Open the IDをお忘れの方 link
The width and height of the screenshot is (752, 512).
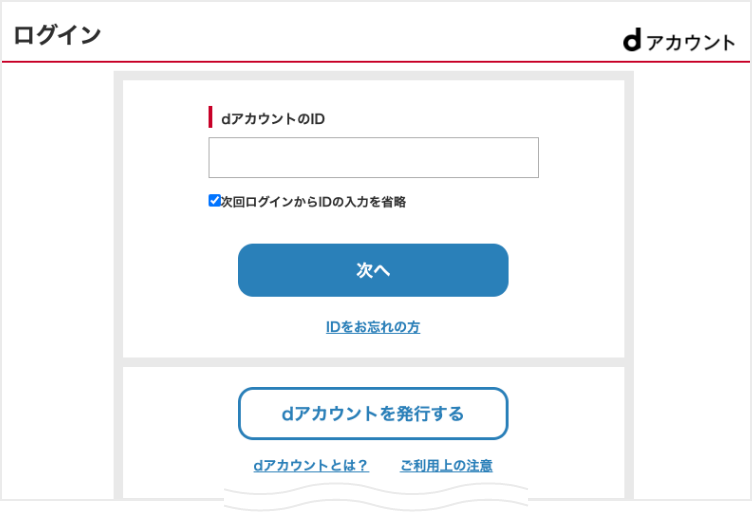point(373,327)
